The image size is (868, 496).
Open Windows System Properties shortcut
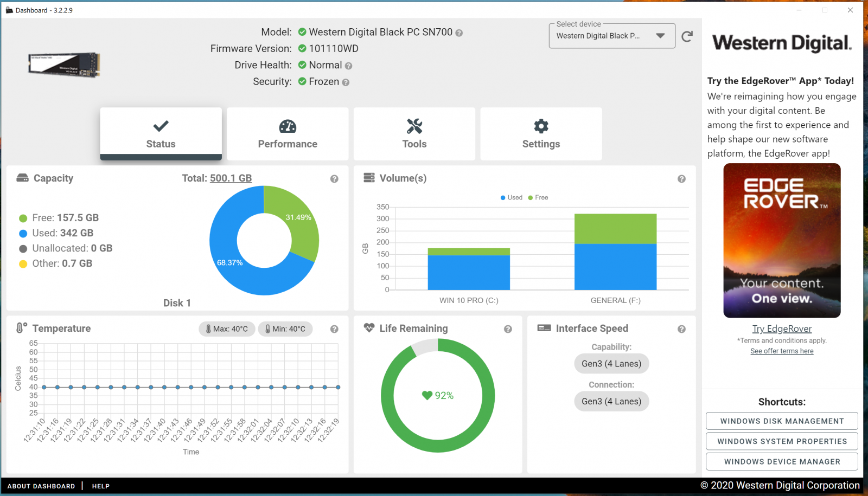click(782, 441)
